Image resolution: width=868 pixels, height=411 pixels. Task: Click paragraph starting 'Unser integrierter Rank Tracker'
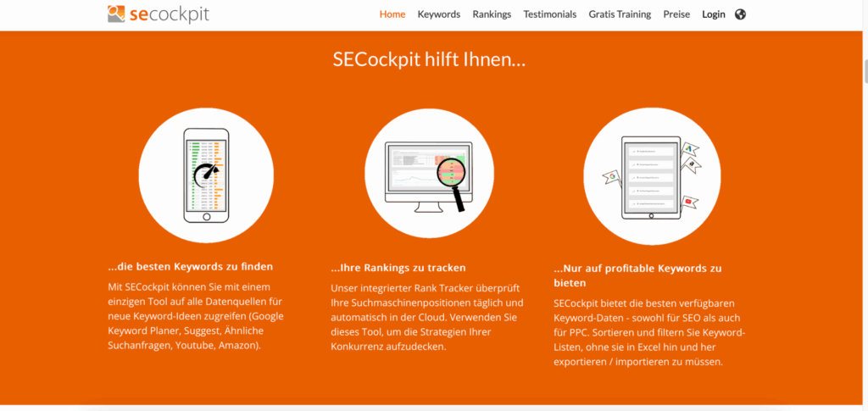tap(427, 318)
